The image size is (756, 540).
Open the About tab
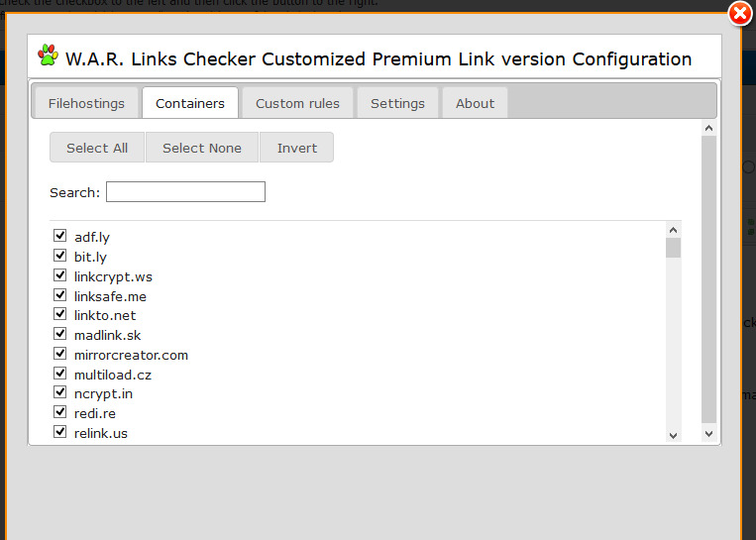pyautogui.click(x=475, y=103)
